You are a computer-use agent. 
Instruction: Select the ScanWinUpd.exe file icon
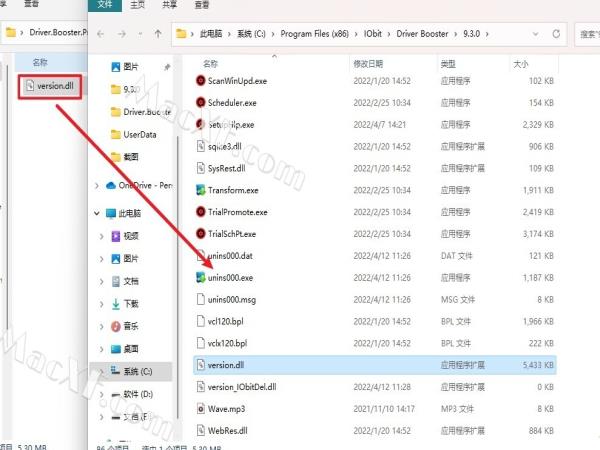[x=201, y=81]
